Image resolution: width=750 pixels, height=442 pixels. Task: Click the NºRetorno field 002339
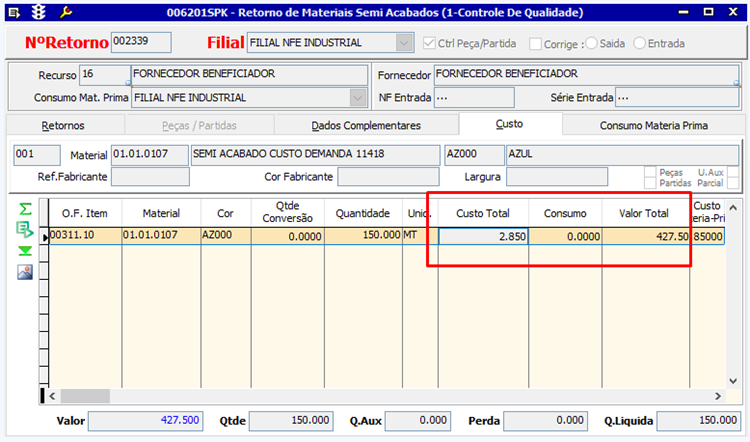[141, 42]
